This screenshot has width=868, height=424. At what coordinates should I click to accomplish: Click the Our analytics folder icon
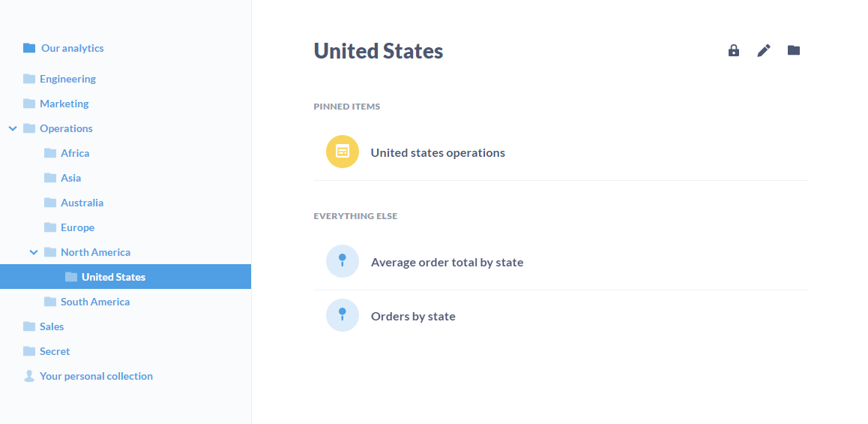[29, 48]
